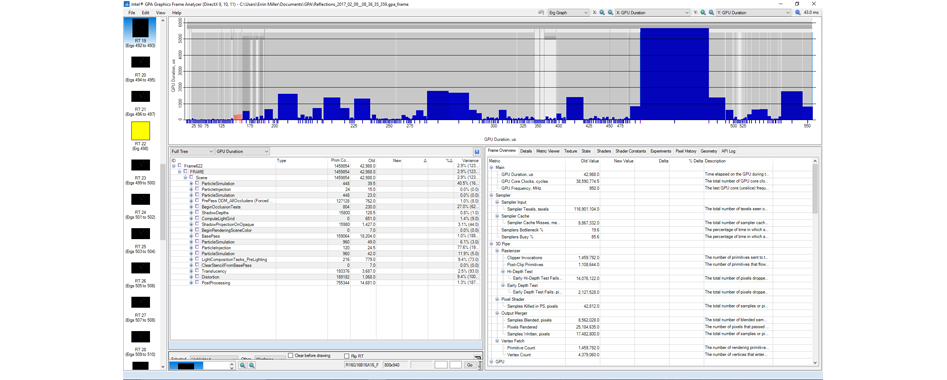Switch to the Geometry tab
This screenshot has width=947, height=380.
(x=708, y=151)
